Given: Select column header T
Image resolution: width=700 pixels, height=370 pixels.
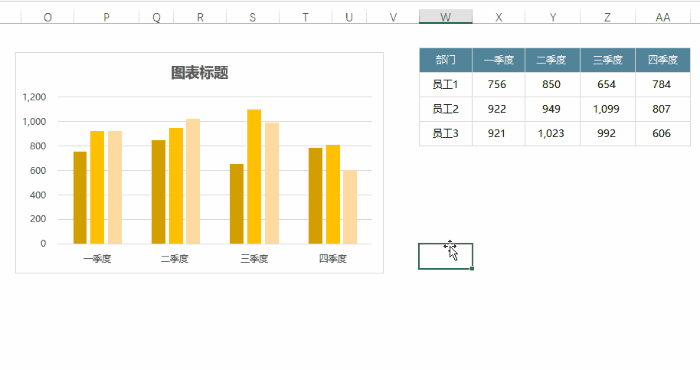Looking at the screenshot, I should coord(305,17).
